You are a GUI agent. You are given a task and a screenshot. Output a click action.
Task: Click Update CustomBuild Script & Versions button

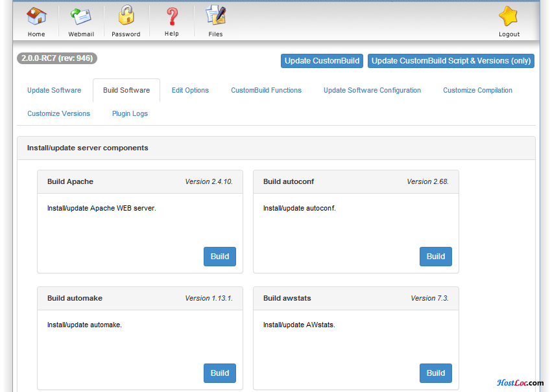pos(451,61)
